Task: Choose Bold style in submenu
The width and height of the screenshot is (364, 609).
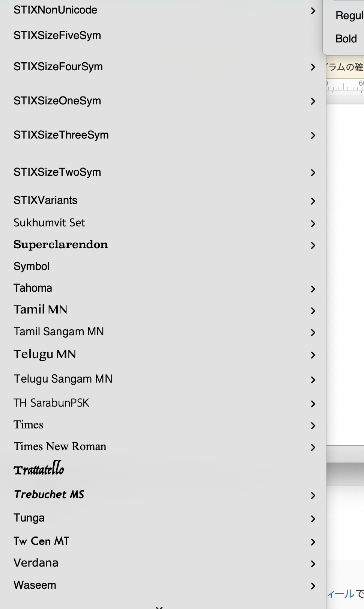Action: [x=346, y=39]
